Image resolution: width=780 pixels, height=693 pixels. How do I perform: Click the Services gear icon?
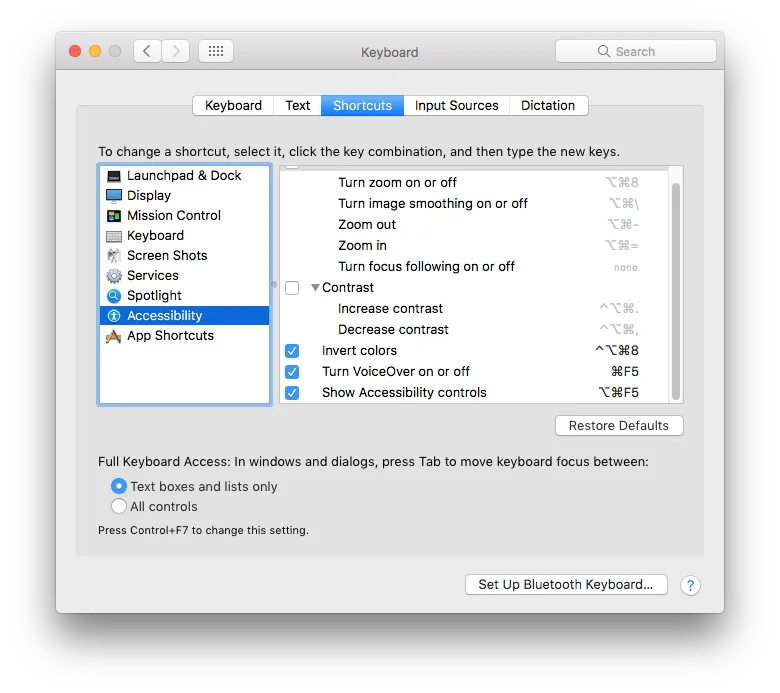114,276
